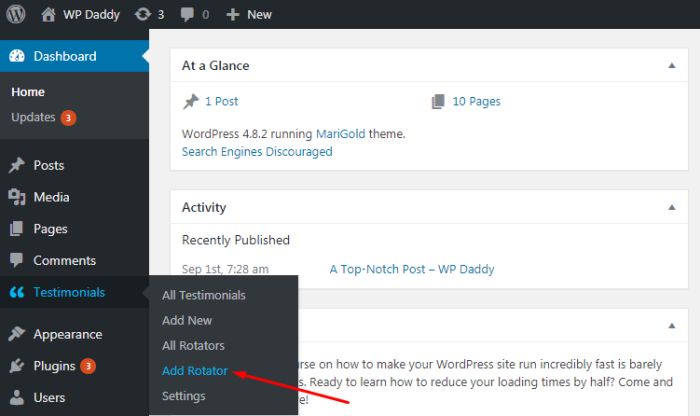700x416 pixels.
Task: Click the Plugins plug icon
Action: pyautogui.click(x=17, y=366)
